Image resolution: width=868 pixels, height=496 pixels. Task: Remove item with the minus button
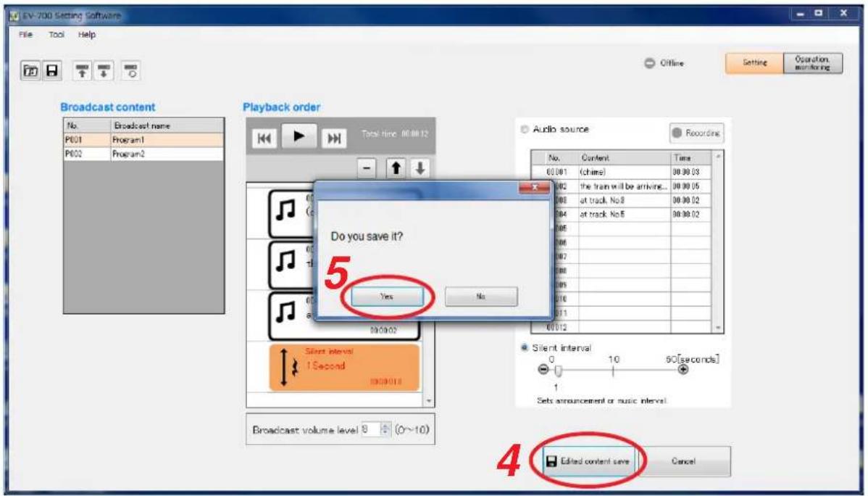(x=367, y=168)
